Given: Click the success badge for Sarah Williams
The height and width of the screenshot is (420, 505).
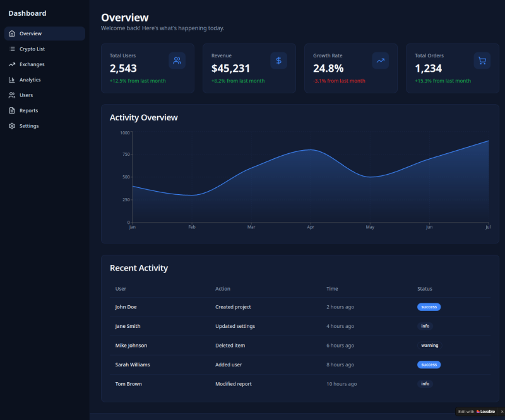Looking at the screenshot, I should pos(429,365).
